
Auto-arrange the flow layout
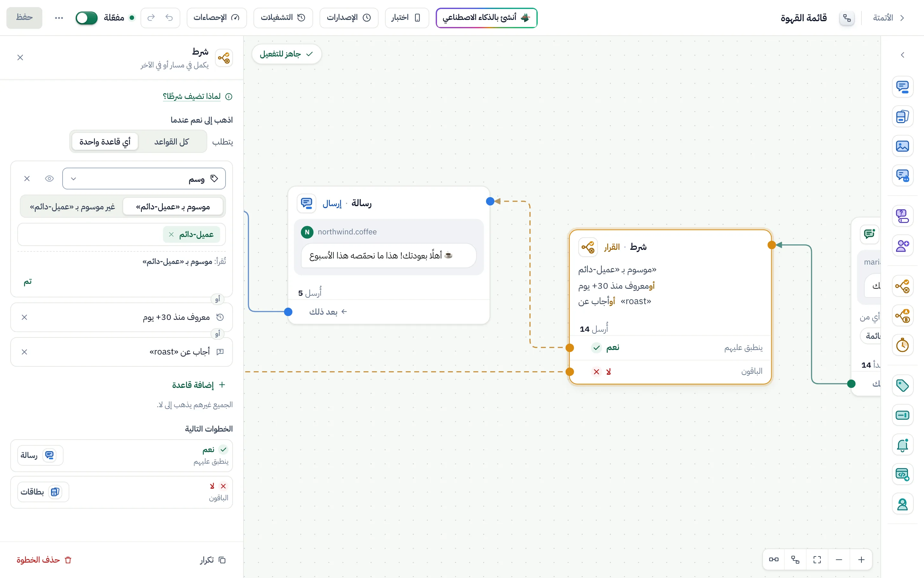click(x=795, y=560)
